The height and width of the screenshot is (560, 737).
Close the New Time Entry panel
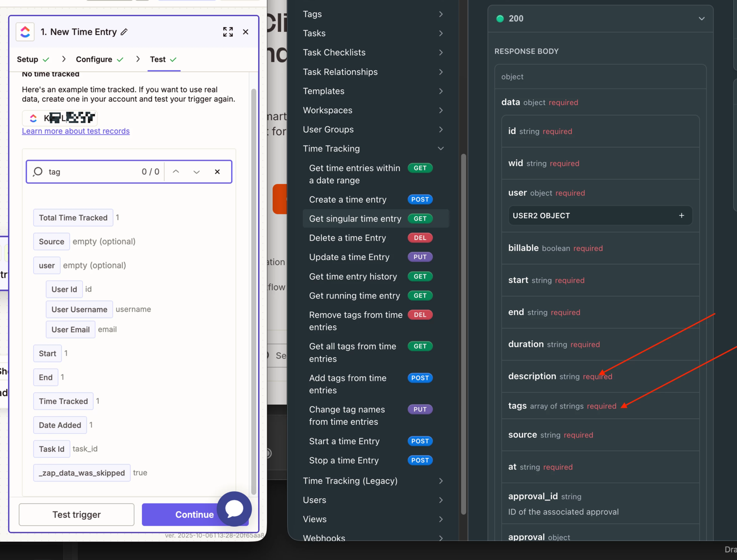(246, 32)
